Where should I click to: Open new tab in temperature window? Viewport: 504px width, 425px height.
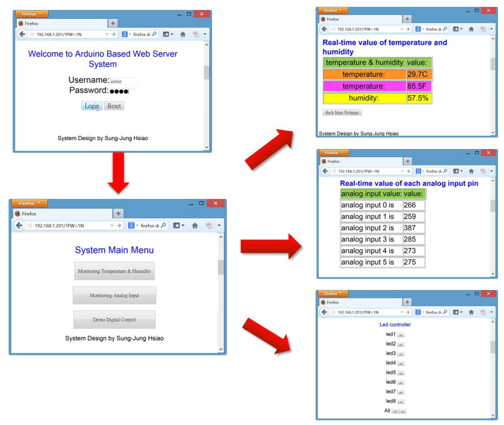pos(407,19)
